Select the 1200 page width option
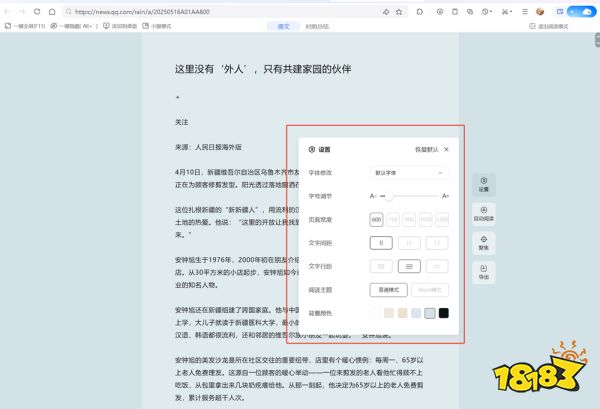The image size is (600, 409). point(442,219)
